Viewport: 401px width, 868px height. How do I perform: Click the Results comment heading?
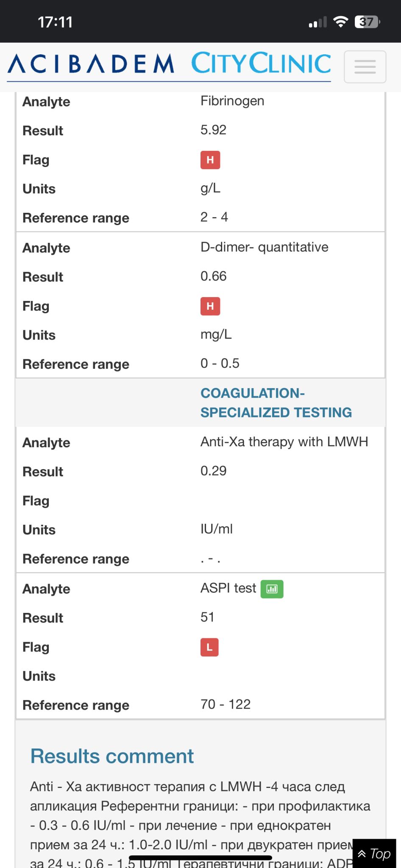tap(112, 757)
